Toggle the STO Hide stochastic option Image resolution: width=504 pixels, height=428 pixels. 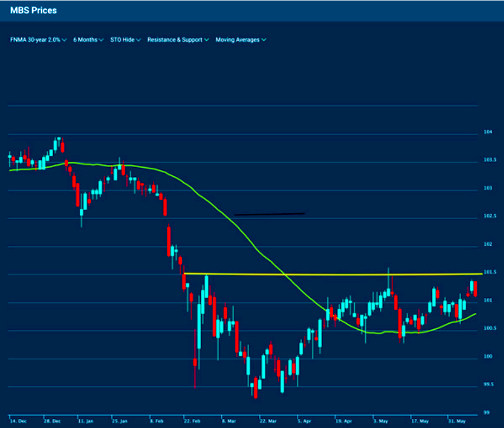(122, 40)
